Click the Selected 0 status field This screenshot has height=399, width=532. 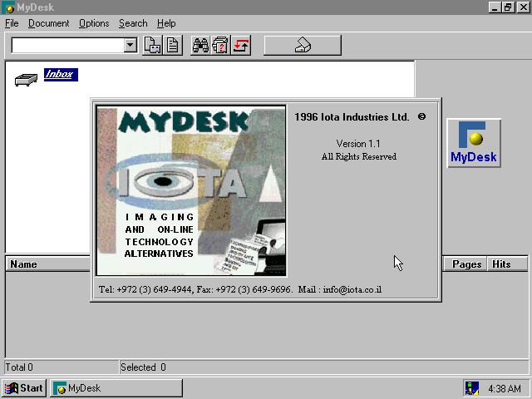click(x=323, y=367)
